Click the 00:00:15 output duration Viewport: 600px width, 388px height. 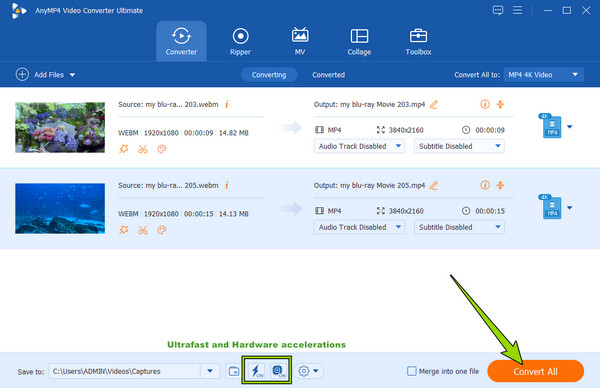pos(490,211)
